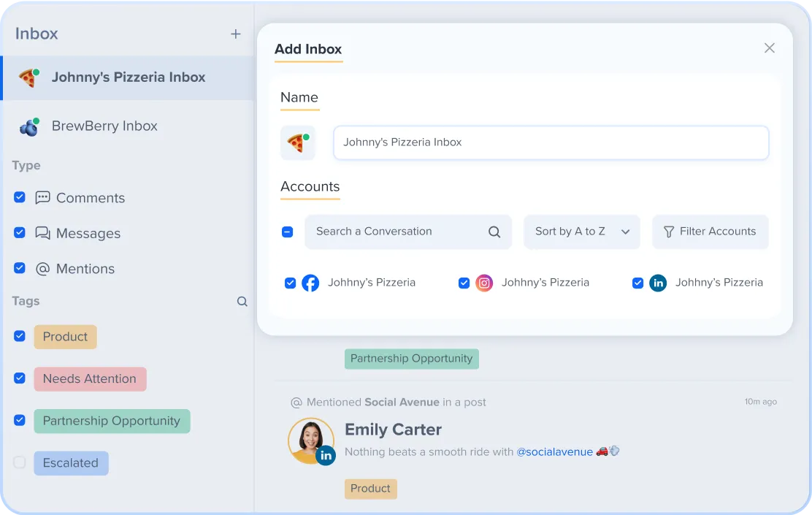Image resolution: width=812 pixels, height=515 pixels.
Task: Uncheck the Product tag checkbox
Action: (20, 336)
